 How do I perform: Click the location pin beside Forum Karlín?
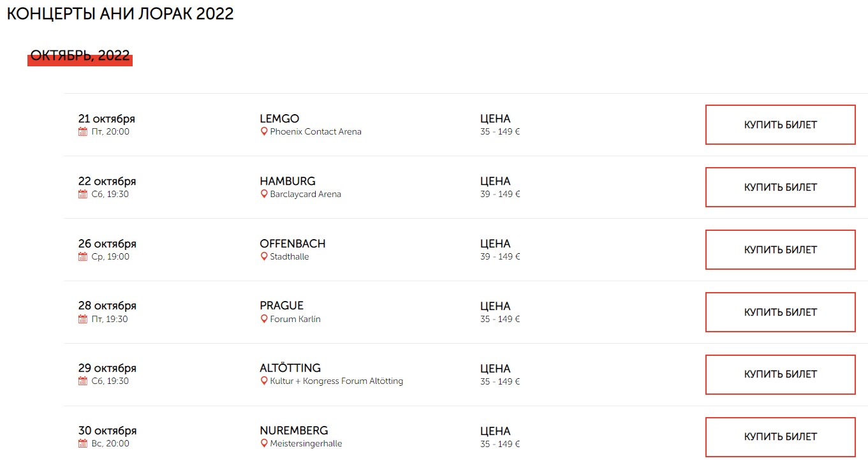(264, 319)
